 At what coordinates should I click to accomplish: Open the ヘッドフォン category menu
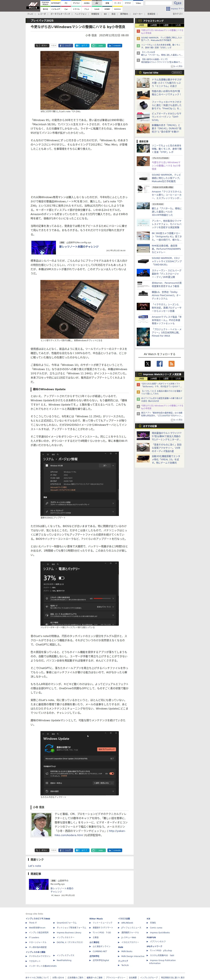(80, 14)
